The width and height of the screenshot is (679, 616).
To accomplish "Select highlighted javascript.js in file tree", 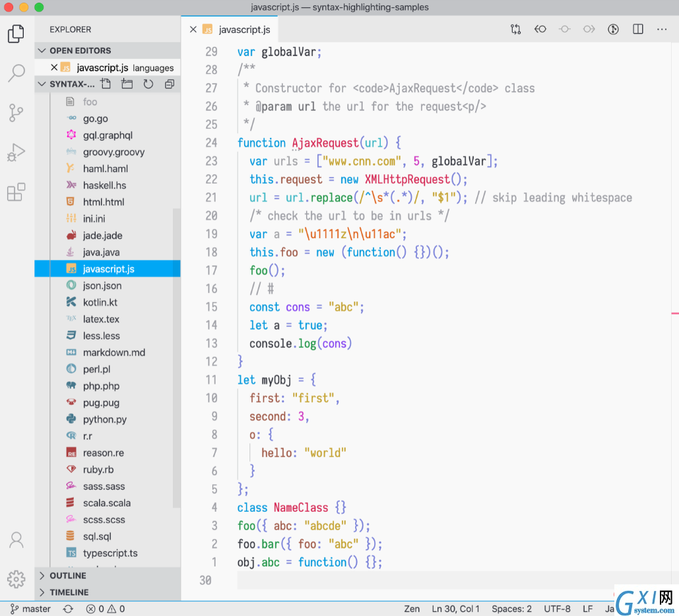I will [x=108, y=269].
